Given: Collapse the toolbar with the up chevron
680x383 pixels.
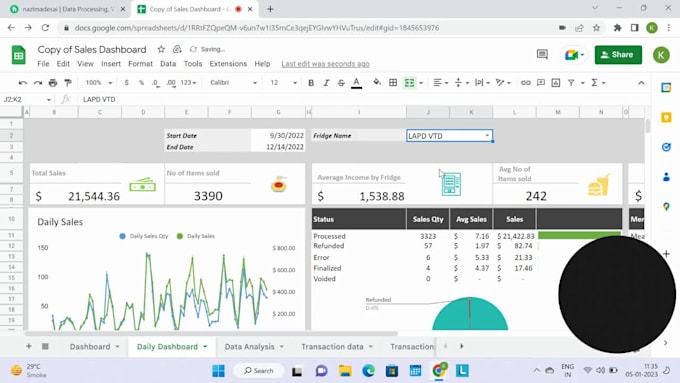Looking at the screenshot, I should pyautogui.click(x=641, y=82).
